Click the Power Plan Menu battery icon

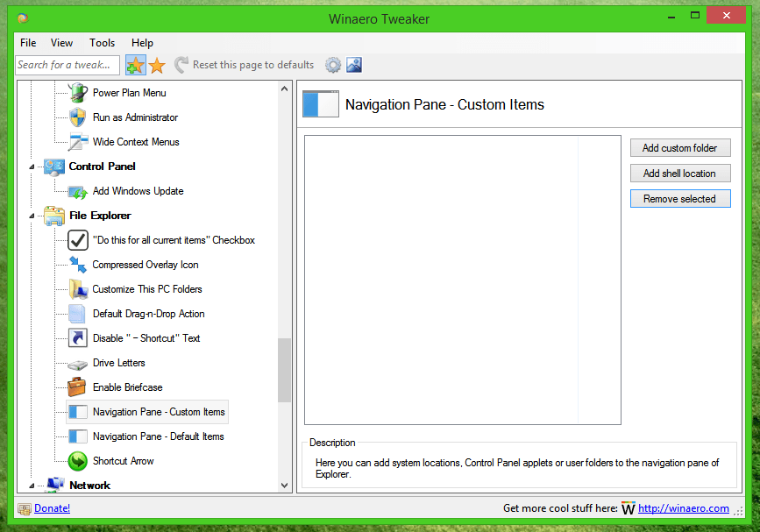[x=77, y=93]
